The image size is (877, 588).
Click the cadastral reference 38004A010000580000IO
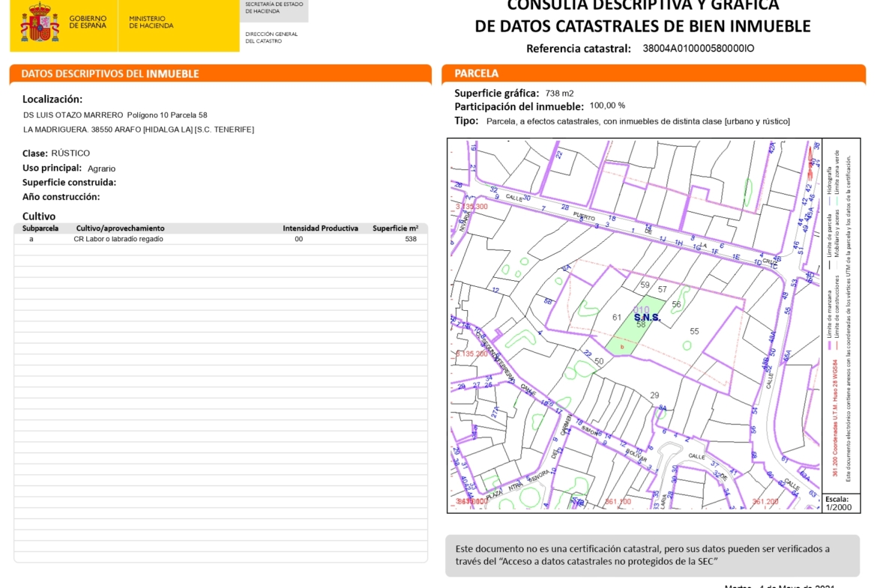pos(698,49)
